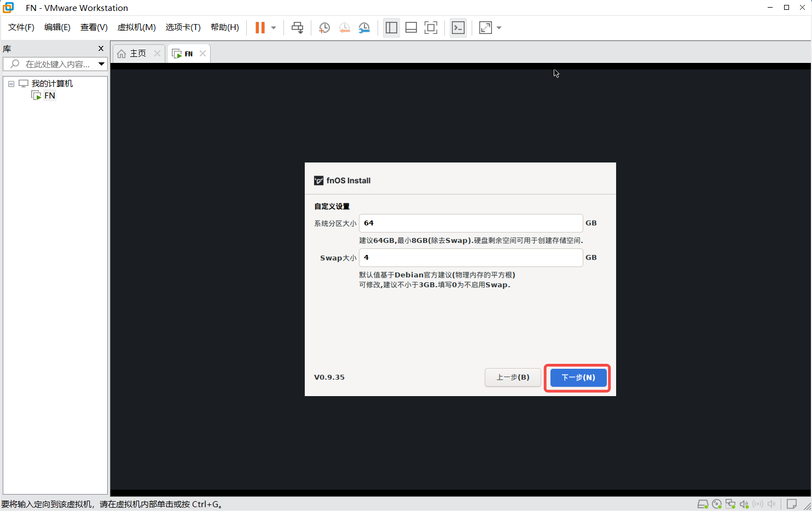812x511 pixels.
Task: Maximize the VMware Workstation window
Action: point(786,8)
